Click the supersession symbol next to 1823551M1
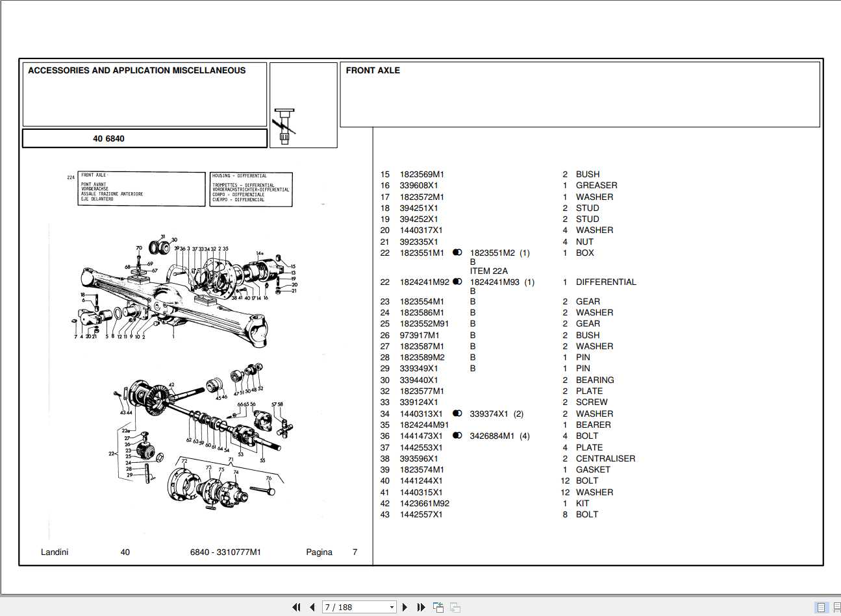This screenshot has width=841, height=616. [x=457, y=253]
